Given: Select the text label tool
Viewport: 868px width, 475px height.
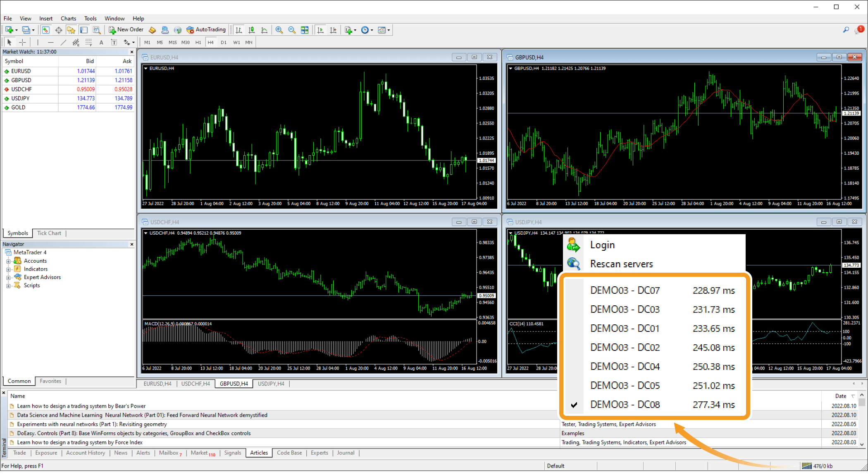Looking at the screenshot, I should [x=114, y=42].
